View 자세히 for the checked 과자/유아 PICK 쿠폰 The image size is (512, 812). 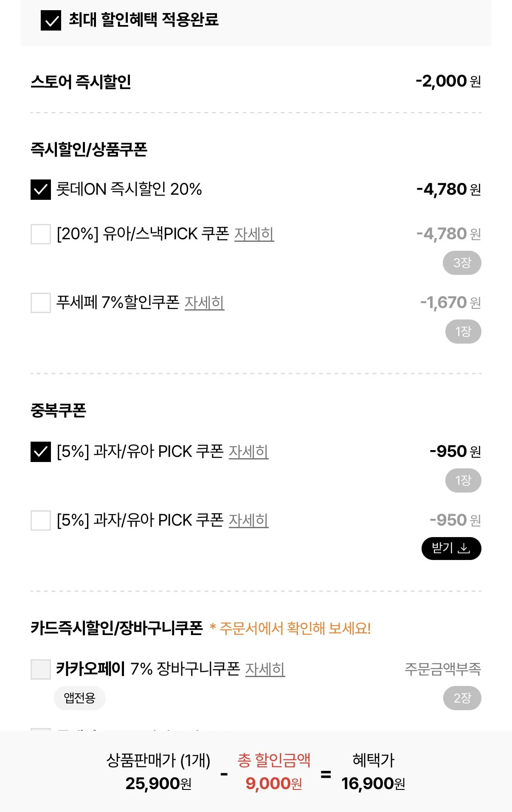(248, 452)
